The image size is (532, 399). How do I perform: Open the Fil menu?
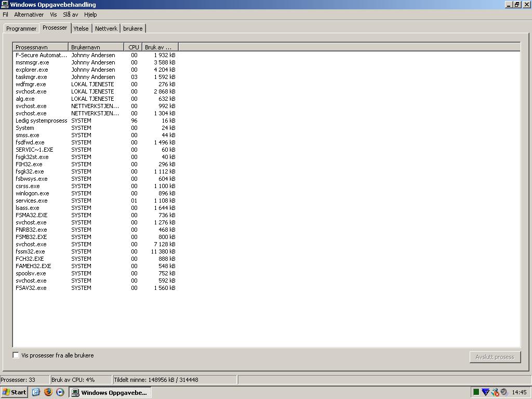(5, 15)
